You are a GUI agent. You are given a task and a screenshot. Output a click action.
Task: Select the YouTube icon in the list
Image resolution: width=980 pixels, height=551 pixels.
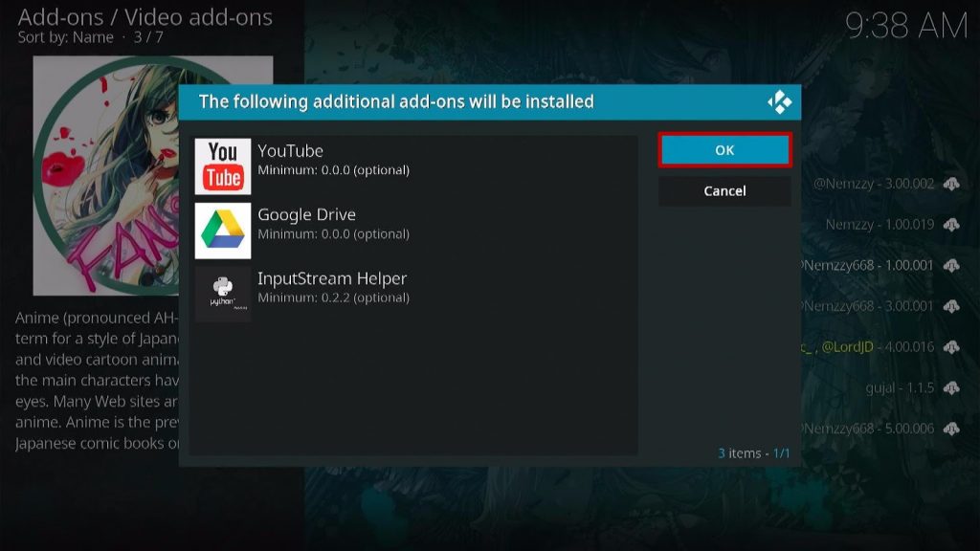point(222,166)
